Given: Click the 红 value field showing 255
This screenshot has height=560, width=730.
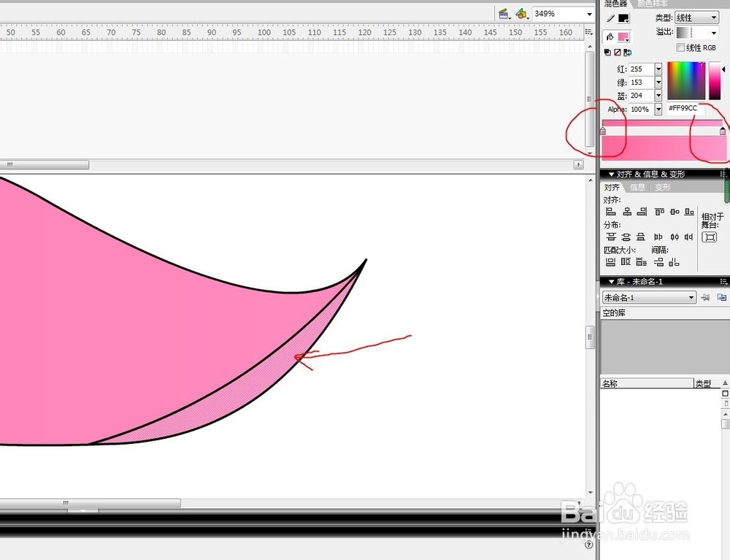Looking at the screenshot, I should coord(642,69).
